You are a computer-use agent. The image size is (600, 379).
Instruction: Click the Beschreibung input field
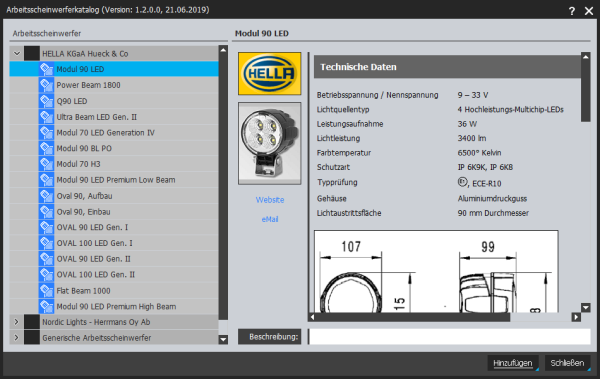point(450,337)
